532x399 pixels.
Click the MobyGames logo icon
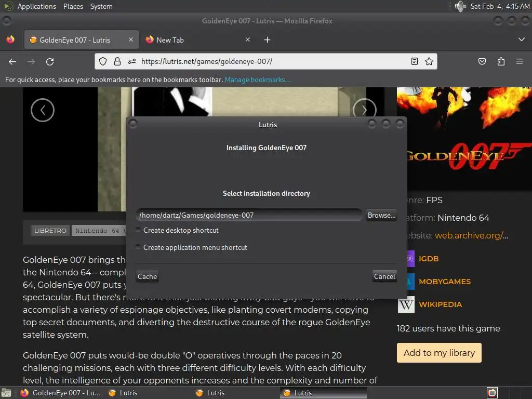pyautogui.click(x=410, y=282)
